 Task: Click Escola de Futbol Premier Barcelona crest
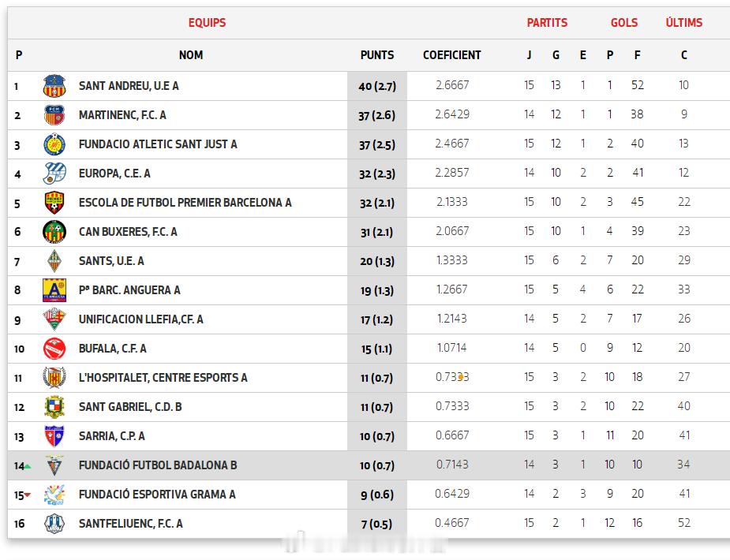click(x=54, y=203)
